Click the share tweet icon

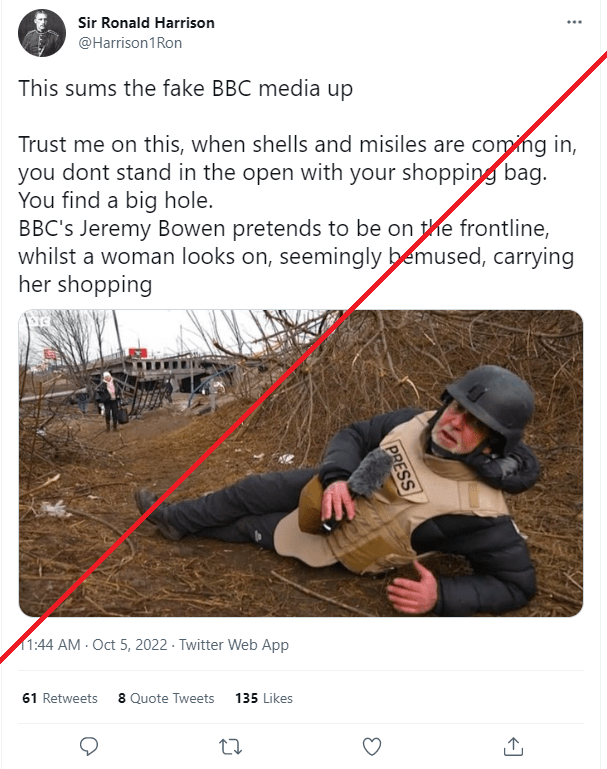(x=514, y=745)
